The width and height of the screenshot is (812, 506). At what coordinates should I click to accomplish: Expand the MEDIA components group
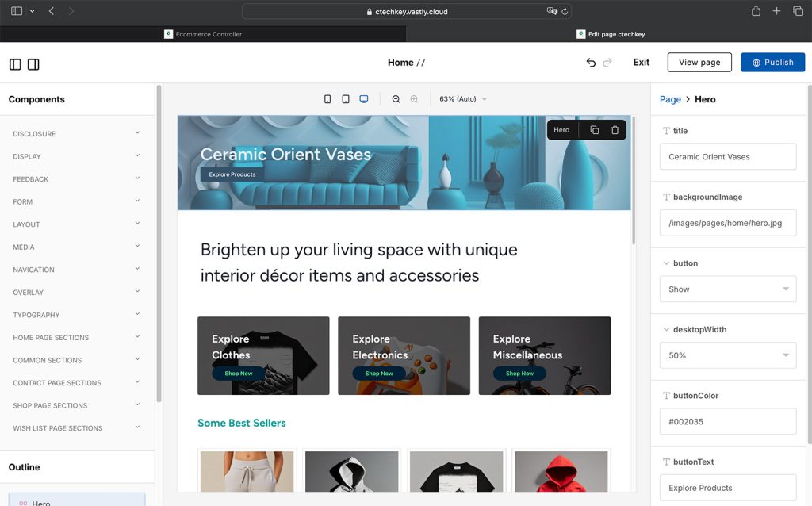[77, 247]
